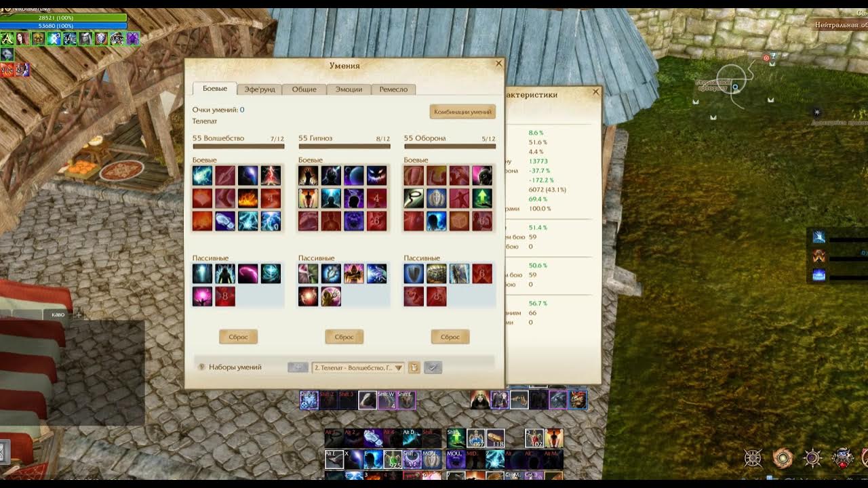Switch to the Боевые tab
Screen dimensions: 868x488
point(215,89)
